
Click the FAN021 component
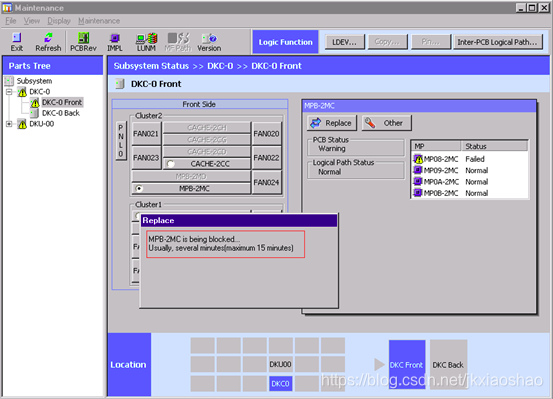(146, 134)
